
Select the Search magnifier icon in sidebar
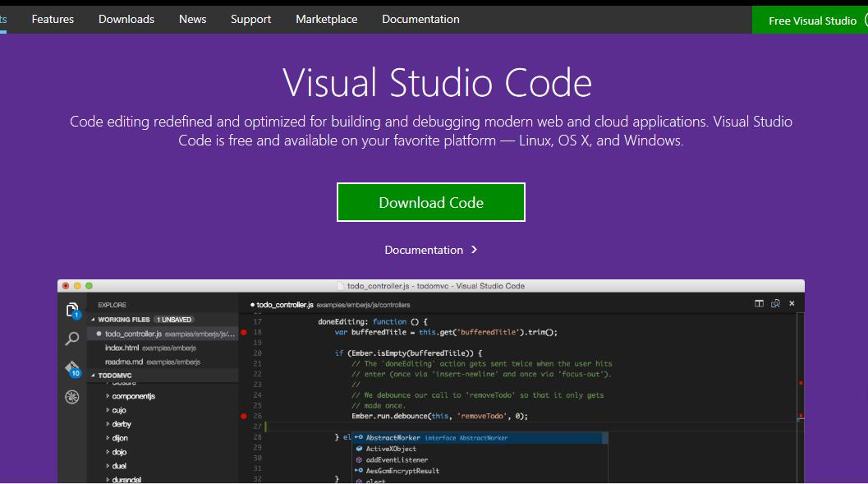(72, 339)
